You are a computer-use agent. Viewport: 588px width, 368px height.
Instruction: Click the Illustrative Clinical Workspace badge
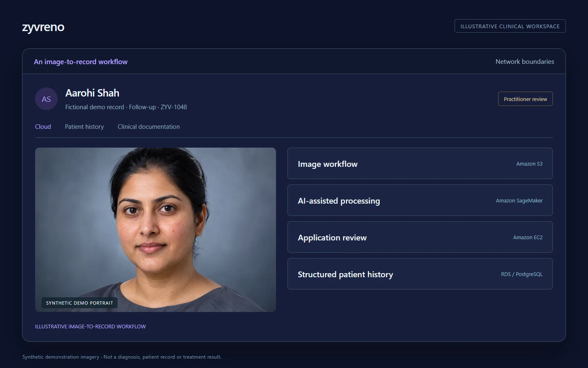(x=510, y=26)
